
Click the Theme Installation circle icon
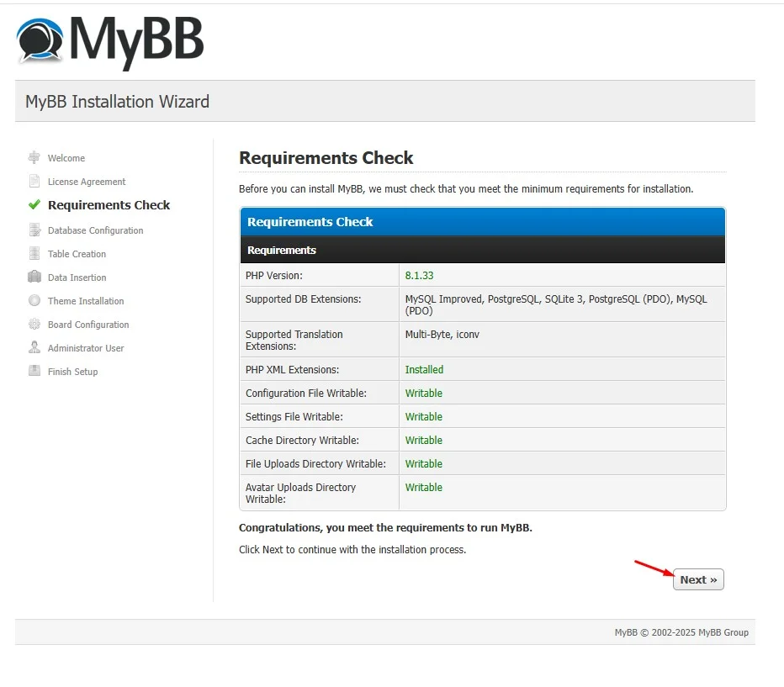34,300
